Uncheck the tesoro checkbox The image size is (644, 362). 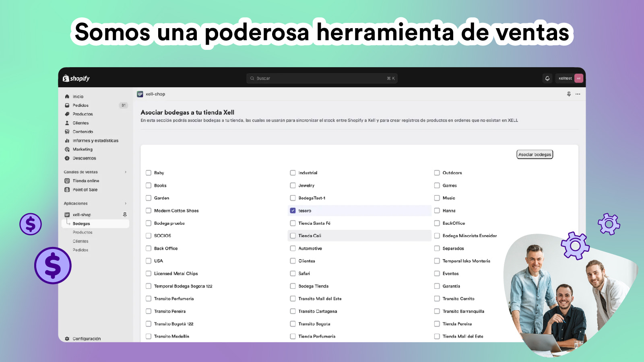point(293,211)
